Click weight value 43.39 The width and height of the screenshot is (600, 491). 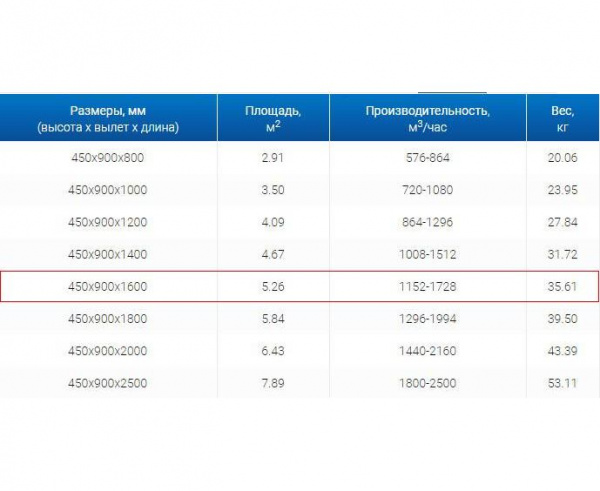[x=562, y=351]
